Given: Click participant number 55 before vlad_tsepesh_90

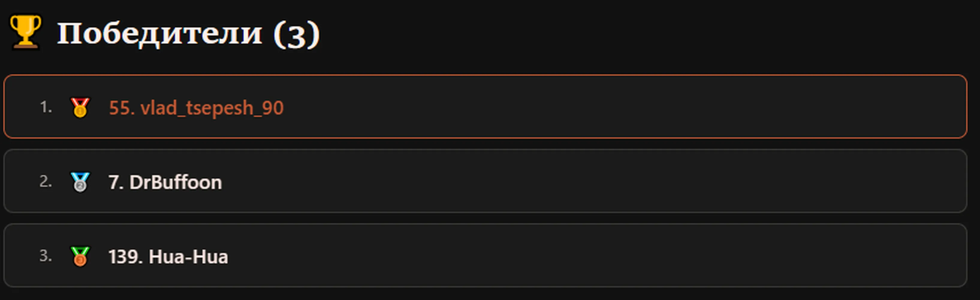Looking at the screenshot, I should coord(122,108).
